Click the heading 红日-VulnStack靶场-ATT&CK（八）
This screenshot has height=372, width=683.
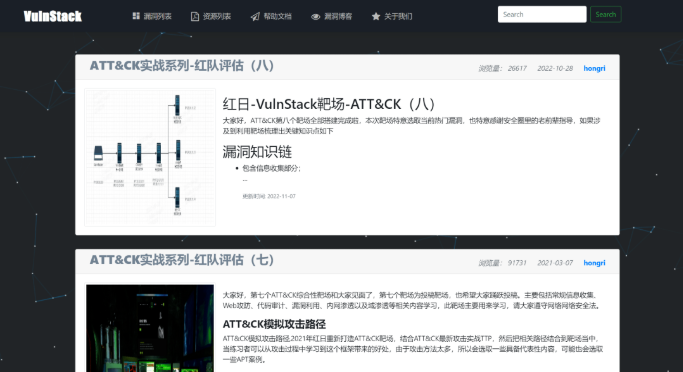pos(329,105)
